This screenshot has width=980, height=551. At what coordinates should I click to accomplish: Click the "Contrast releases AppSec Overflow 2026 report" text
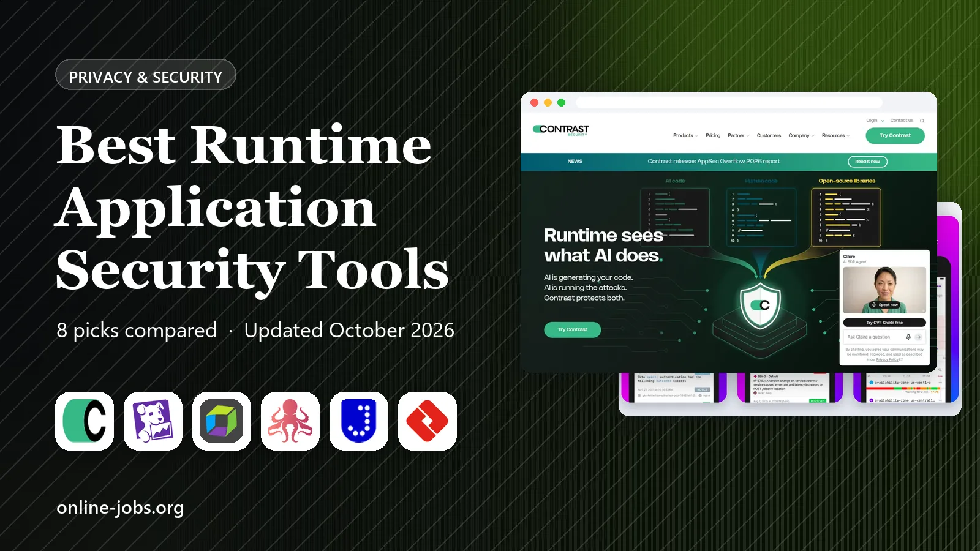[x=714, y=162]
